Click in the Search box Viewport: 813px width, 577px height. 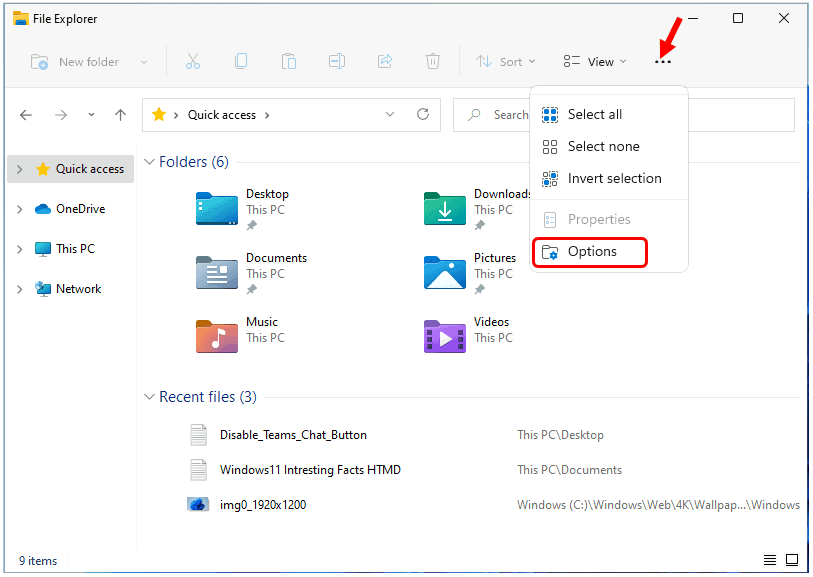624,115
